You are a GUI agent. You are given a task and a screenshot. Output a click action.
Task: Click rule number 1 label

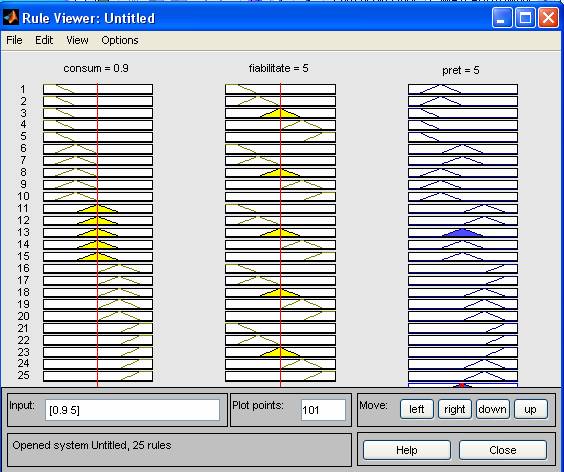[x=23, y=89]
